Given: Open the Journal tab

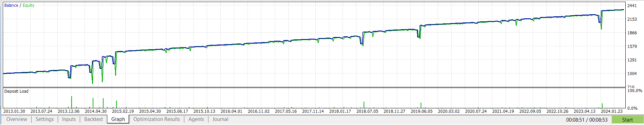Looking at the screenshot, I should [220, 119].
